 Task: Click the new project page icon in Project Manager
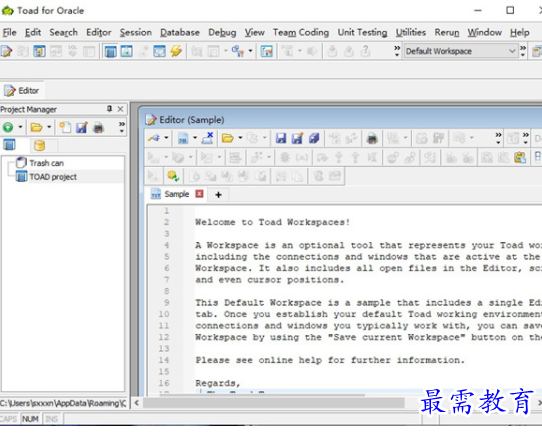[x=65, y=128]
